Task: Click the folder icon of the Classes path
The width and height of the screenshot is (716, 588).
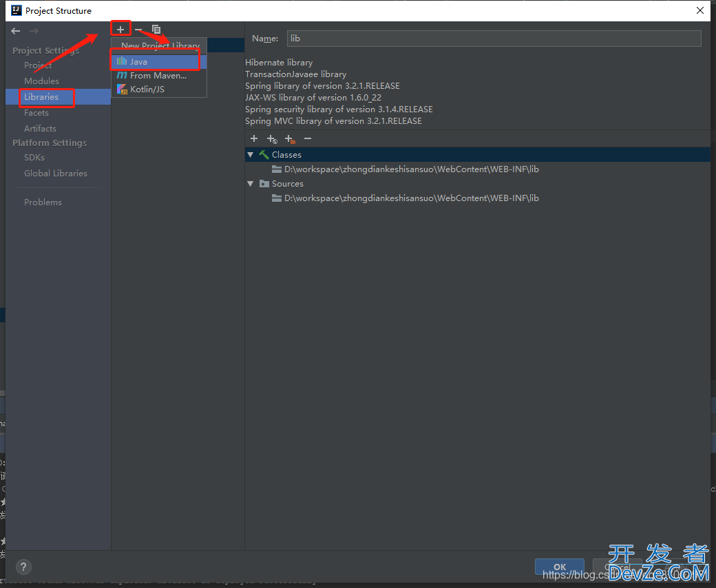Action: [277, 169]
